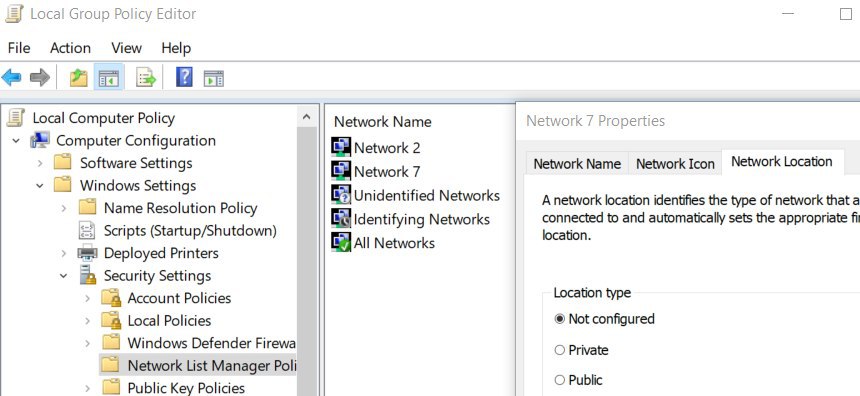860x396 pixels.
Task: Toggle Show/Hide Console Tree toolbar icon
Action: [x=109, y=78]
